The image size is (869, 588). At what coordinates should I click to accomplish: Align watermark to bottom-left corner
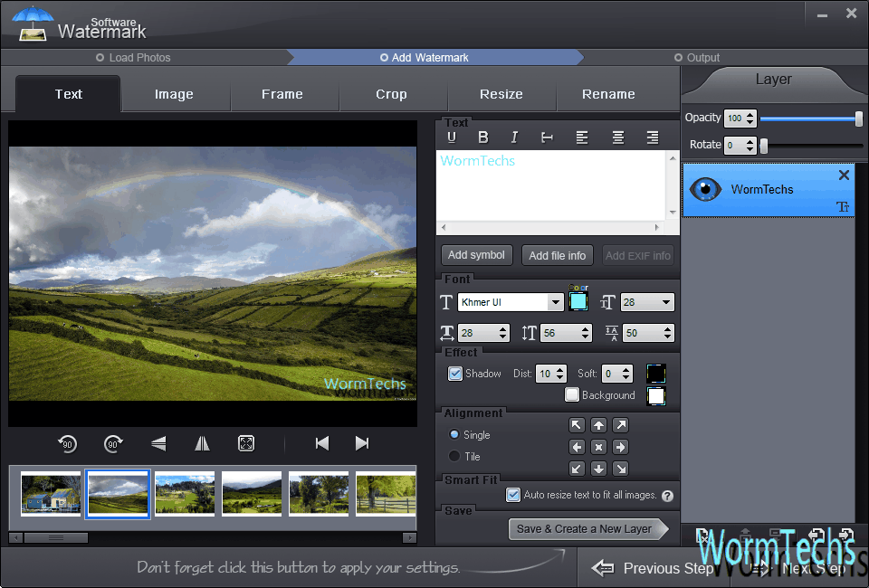(x=577, y=469)
